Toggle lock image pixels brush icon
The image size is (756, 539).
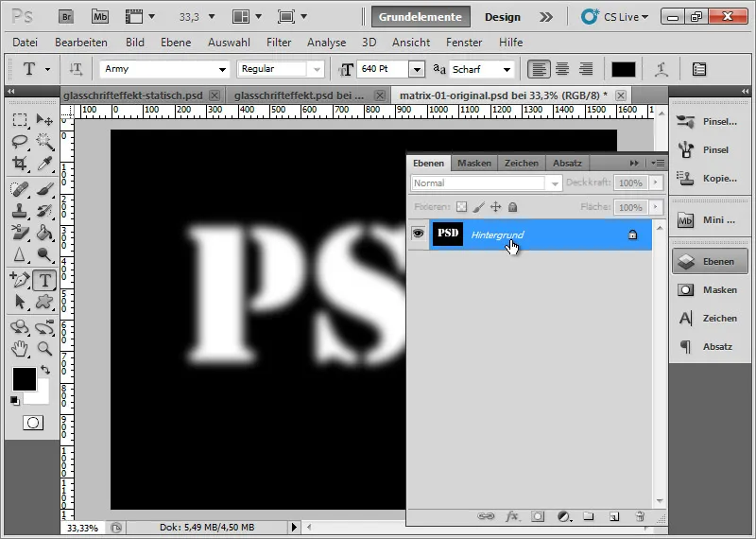[478, 207]
